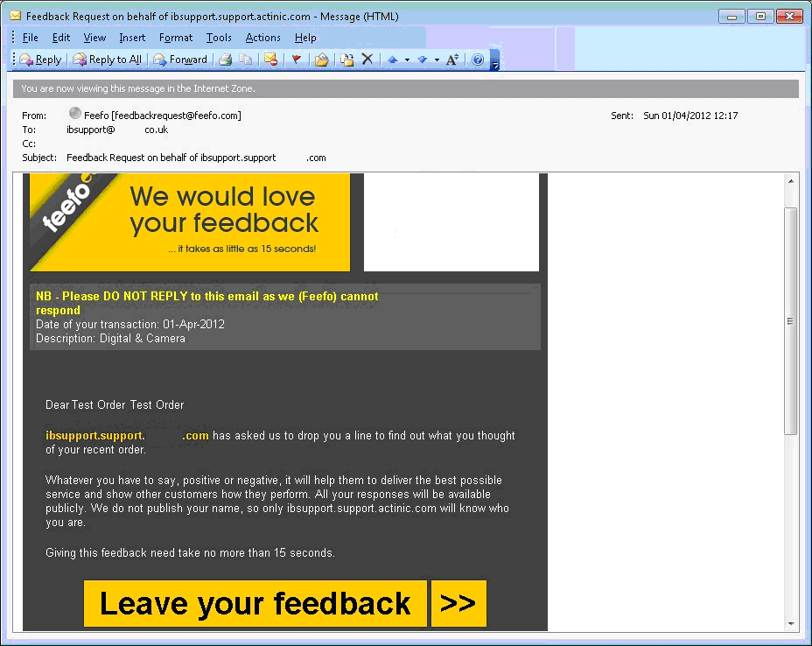Click the Forward button
812x646 pixels.
pos(180,60)
